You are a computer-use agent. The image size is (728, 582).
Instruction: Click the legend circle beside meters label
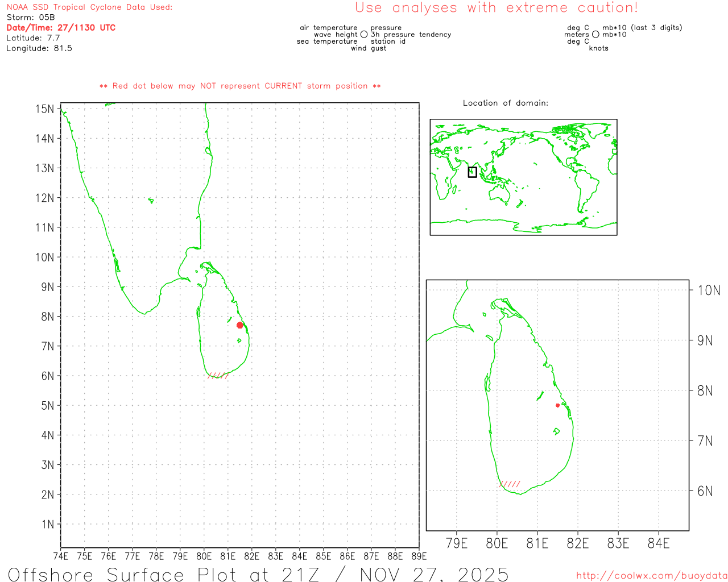point(595,35)
